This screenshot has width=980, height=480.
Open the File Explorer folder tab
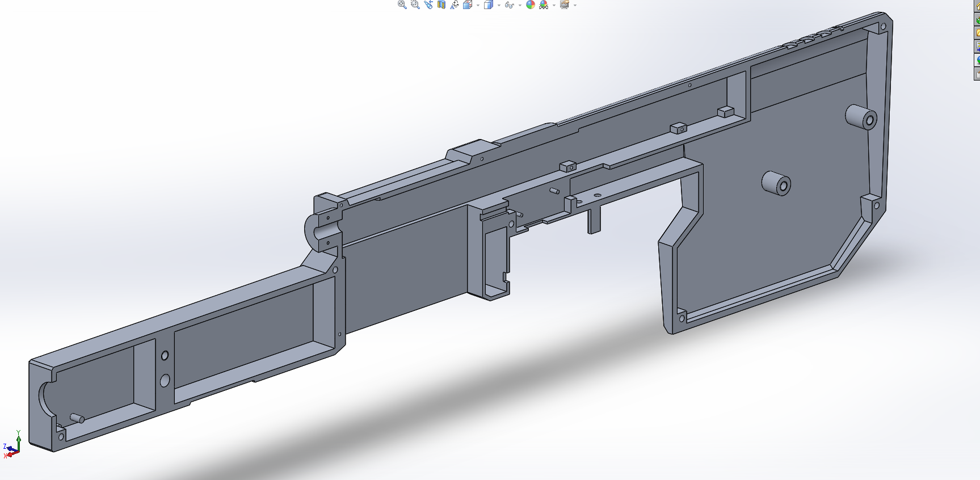(x=977, y=33)
